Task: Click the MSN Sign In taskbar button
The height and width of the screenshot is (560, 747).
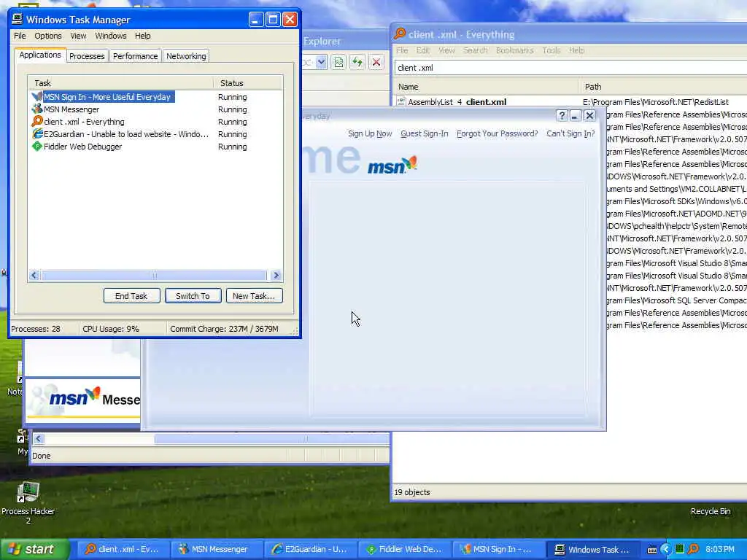Action: click(x=498, y=550)
